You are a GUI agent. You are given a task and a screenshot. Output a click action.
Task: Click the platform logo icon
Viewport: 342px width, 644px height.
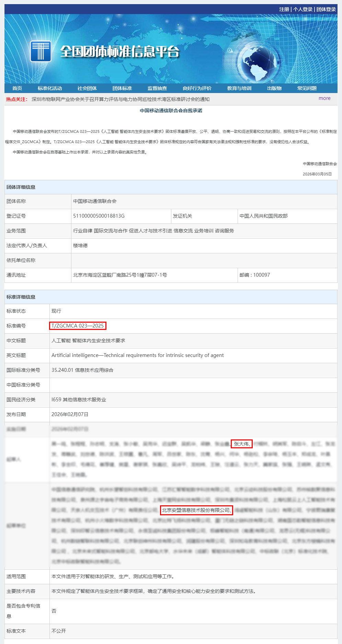coord(41,51)
